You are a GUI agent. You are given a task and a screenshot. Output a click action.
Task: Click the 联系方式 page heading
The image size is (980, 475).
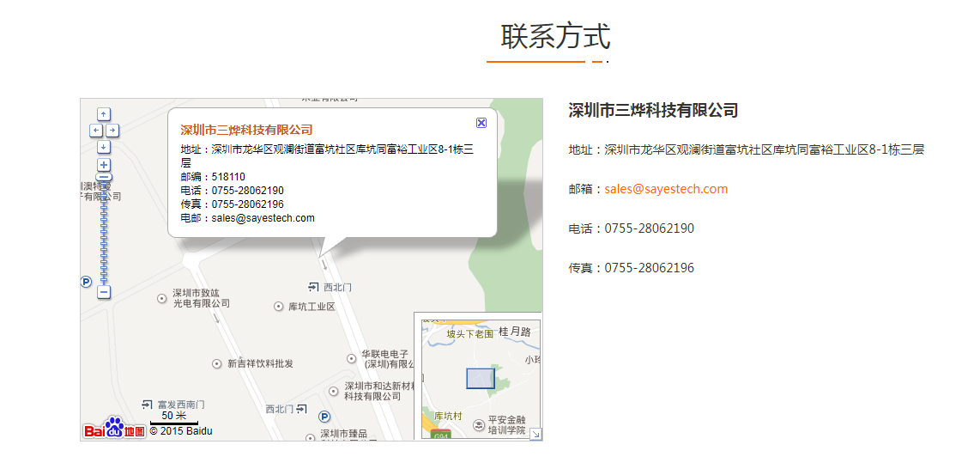point(555,36)
